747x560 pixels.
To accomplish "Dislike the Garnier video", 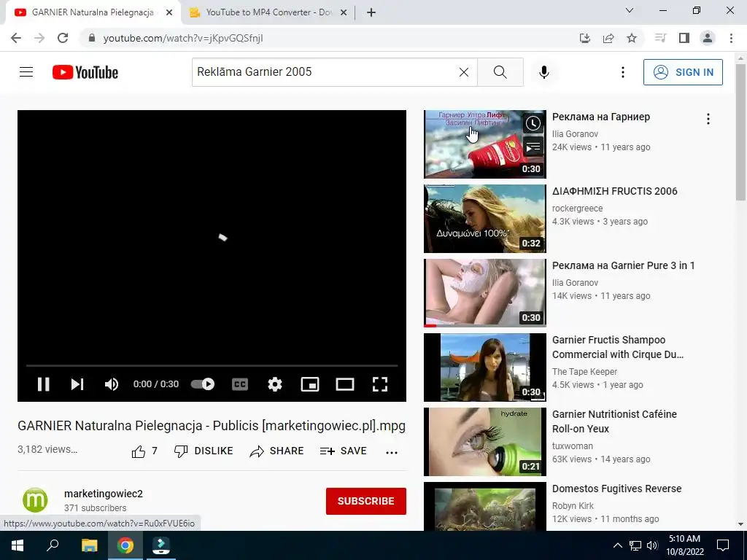I will (x=204, y=451).
